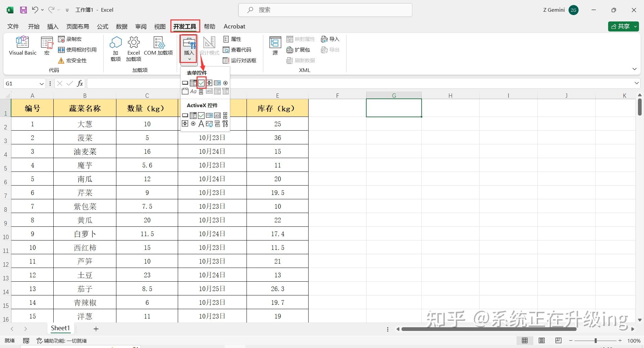Select the Form Control combo box icon
644x348 pixels.
tap(193, 83)
